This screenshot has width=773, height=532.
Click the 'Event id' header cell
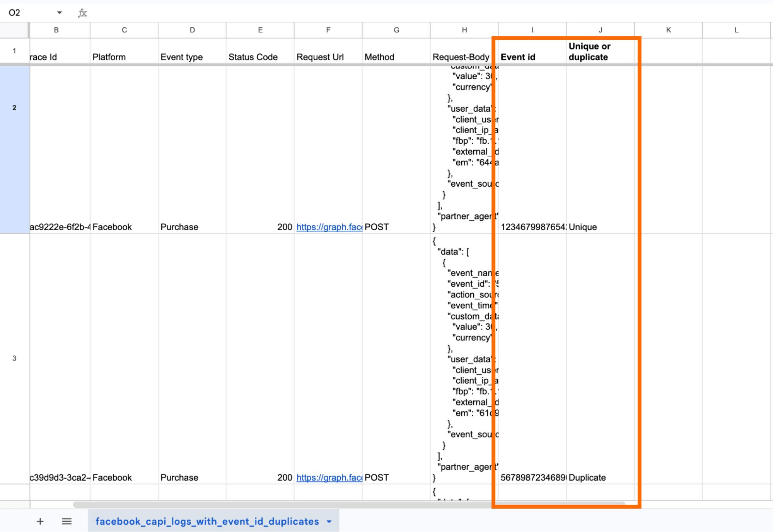(532, 51)
